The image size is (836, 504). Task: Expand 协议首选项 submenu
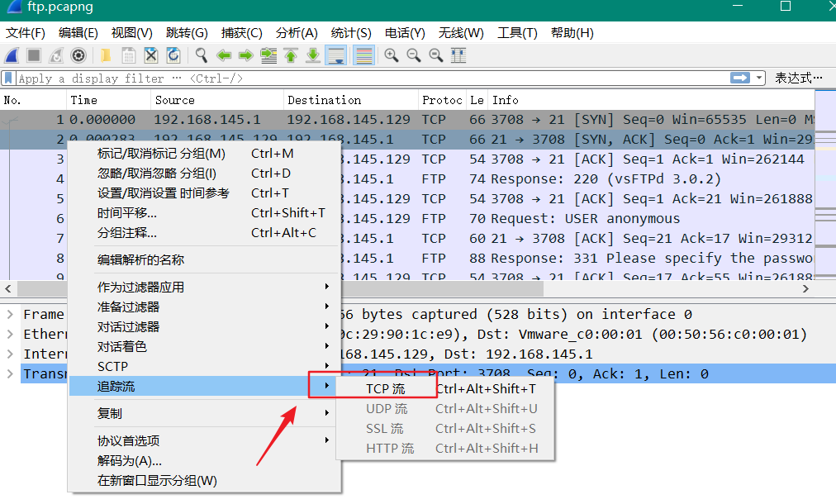(204, 440)
